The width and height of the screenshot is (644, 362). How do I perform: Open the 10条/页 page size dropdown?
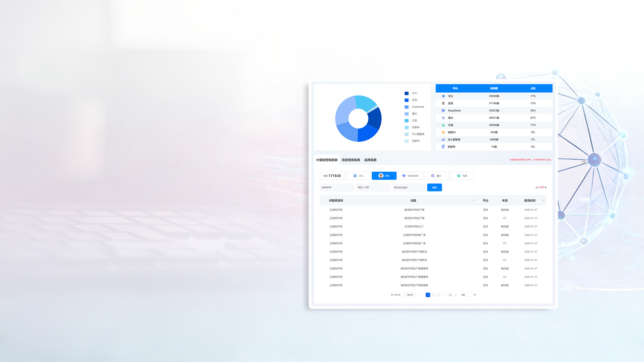(x=411, y=295)
